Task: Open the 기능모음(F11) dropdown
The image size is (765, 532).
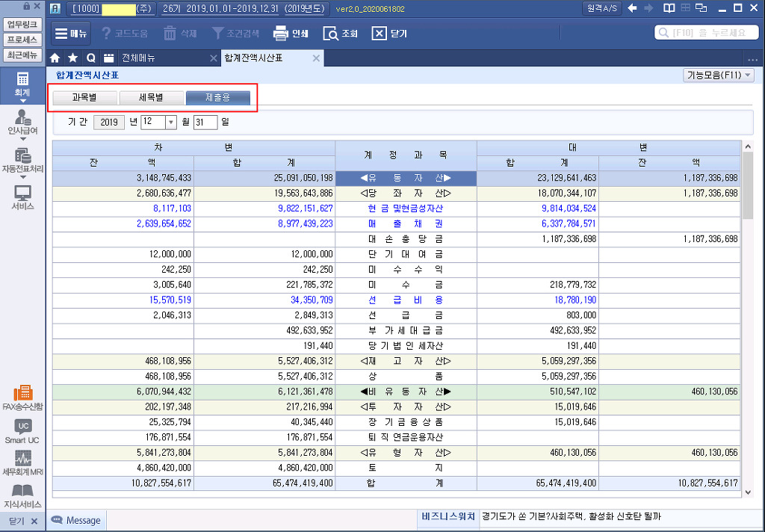Action: pos(718,75)
